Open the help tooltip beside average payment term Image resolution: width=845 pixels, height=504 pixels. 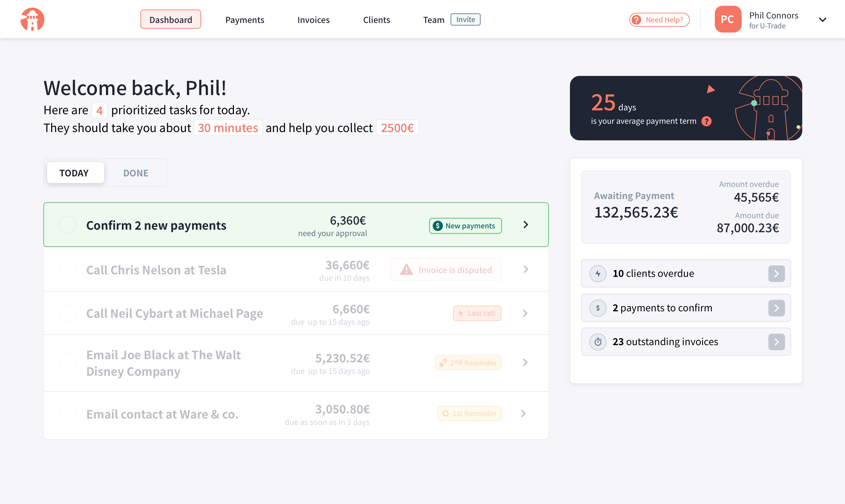(707, 121)
